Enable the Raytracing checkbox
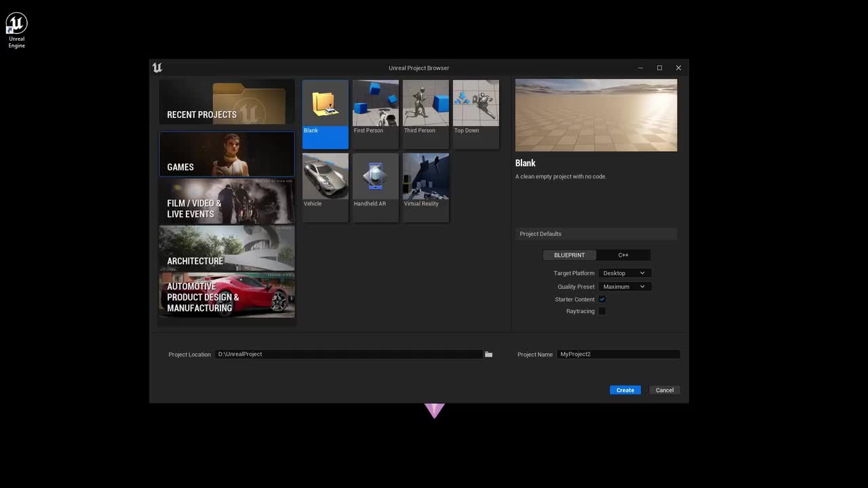 pyautogui.click(x=602, y=311)
